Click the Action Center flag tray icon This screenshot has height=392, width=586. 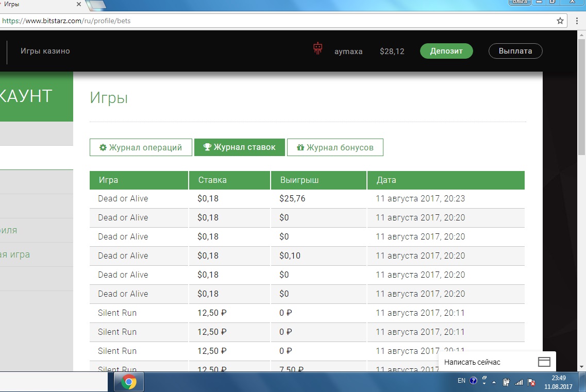[531, 382]
